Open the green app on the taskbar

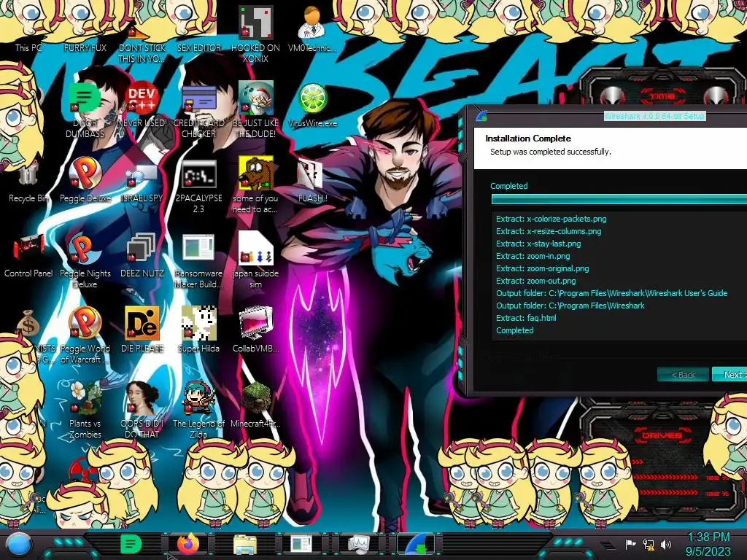coord(130,544)
